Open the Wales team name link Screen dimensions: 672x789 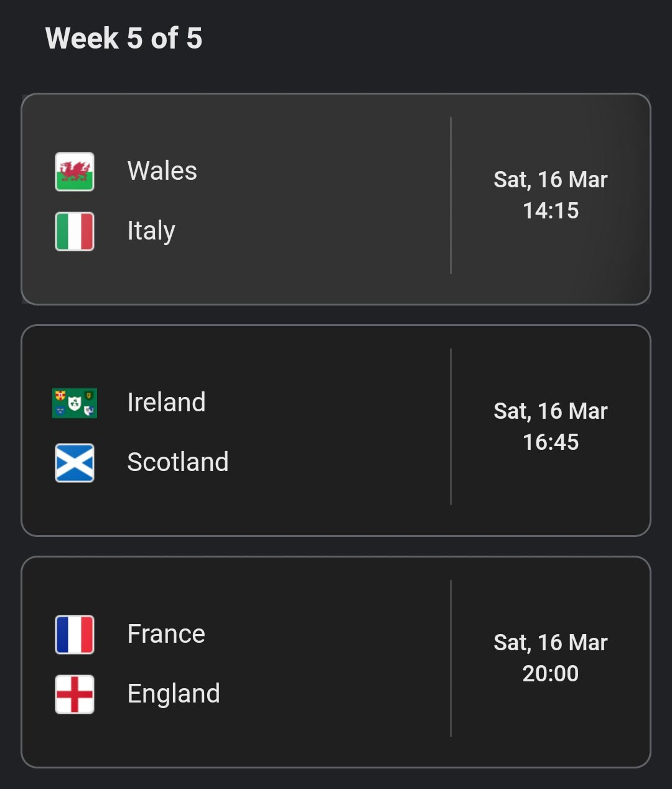162,171
